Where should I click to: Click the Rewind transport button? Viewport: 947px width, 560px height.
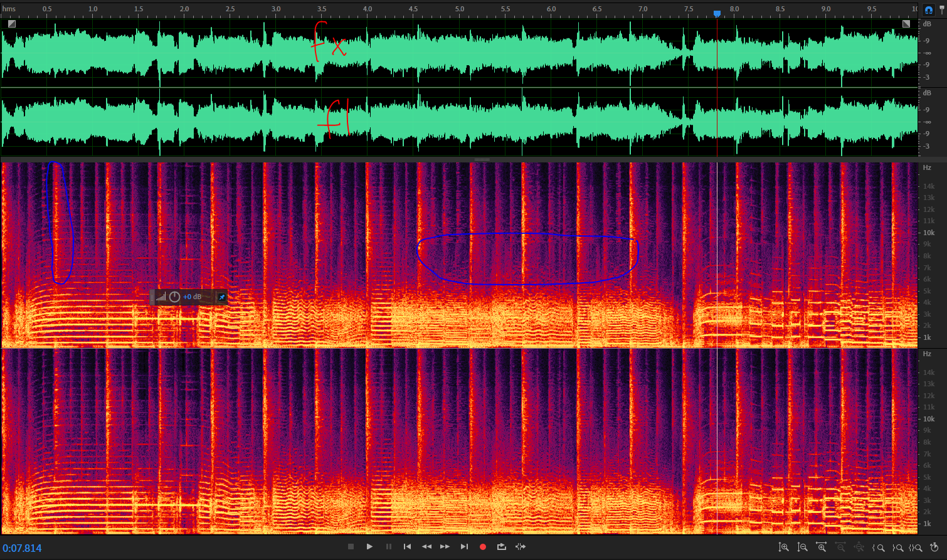tap(426, 547)
